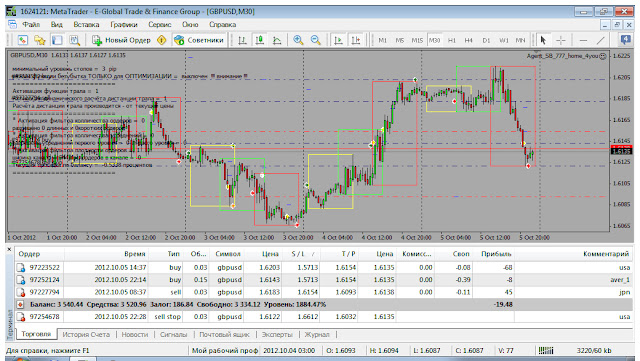Sort by the Ордер column header
Viewport: 640px width, 361px height.
[40, 254]
